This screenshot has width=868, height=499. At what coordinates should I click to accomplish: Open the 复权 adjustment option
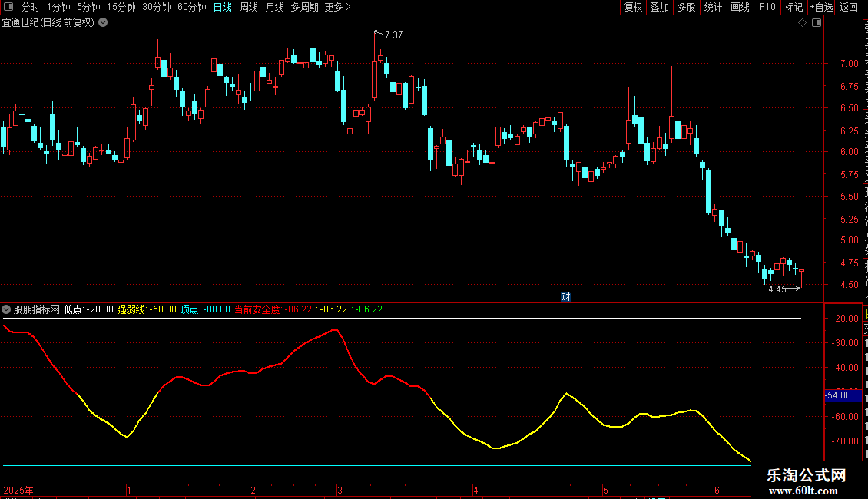[633, 7]
